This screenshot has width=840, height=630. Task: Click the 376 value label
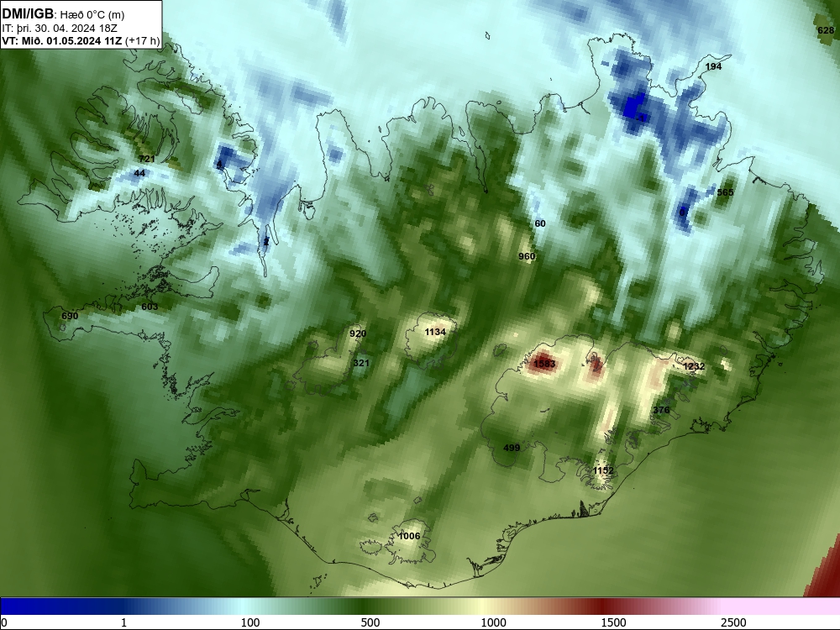(x=661, y=411)
